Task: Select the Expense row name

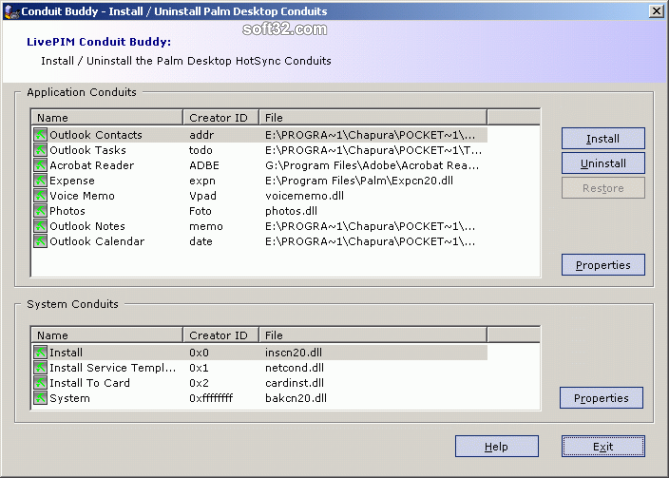Action: [x=72, y=181]
